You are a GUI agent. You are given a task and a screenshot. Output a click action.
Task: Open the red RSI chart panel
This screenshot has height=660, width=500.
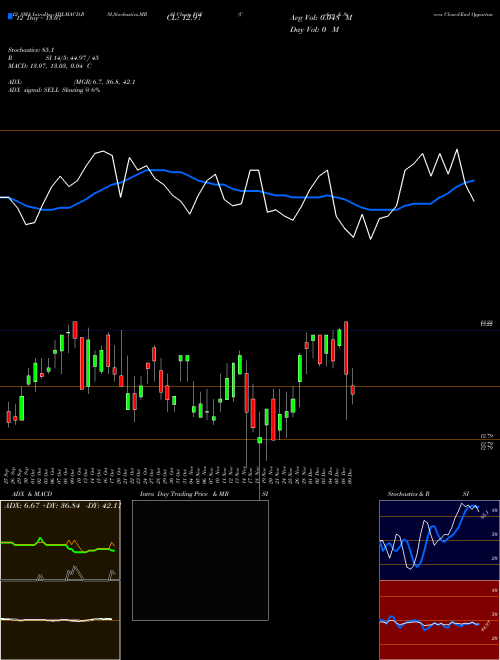tap(439, 620)
